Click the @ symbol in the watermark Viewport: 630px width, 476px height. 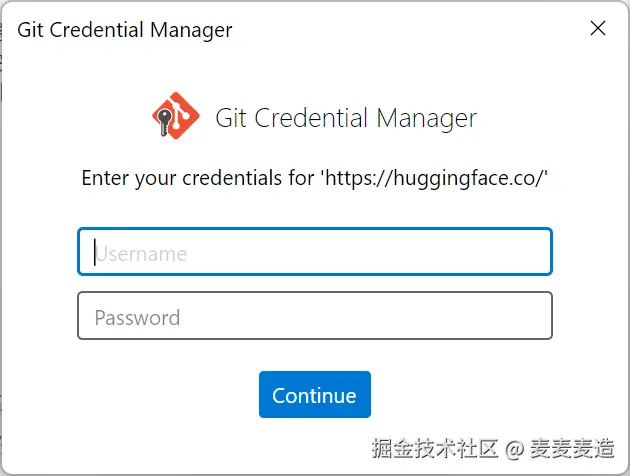514,449
